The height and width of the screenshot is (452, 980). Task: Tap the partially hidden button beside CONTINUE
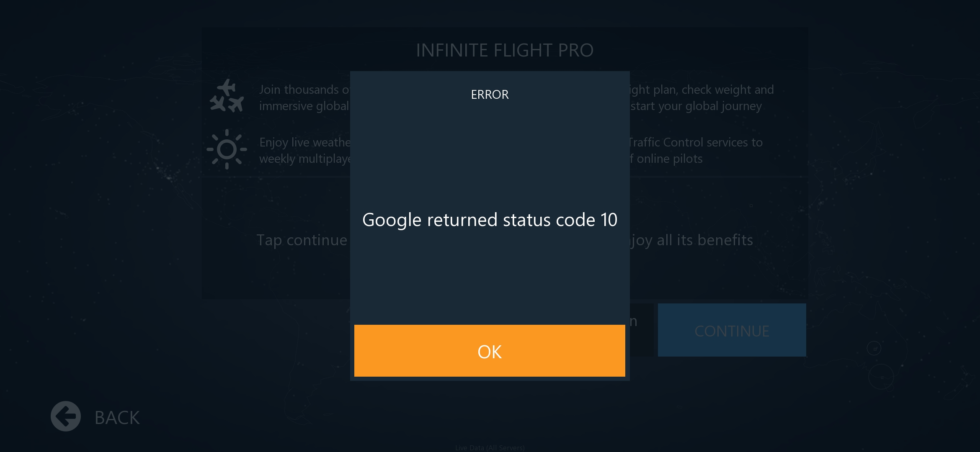click(x=641, y=330)
